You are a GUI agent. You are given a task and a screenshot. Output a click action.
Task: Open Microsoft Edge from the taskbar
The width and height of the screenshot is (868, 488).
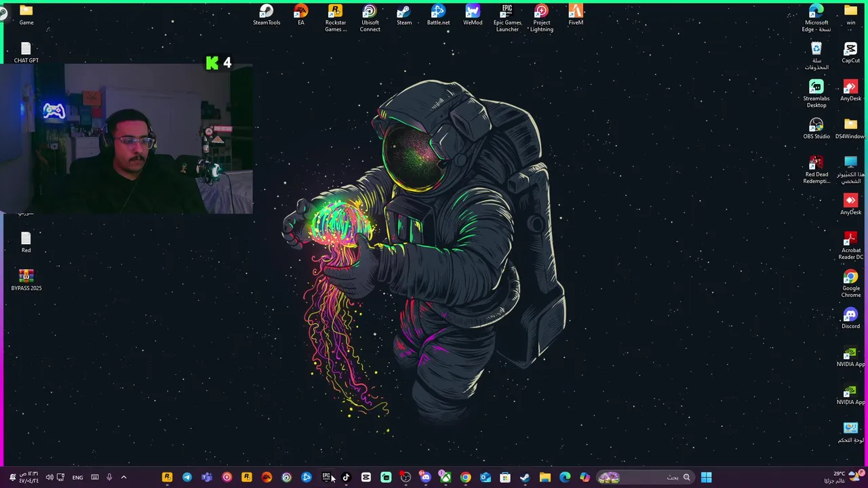coord(565,477)
